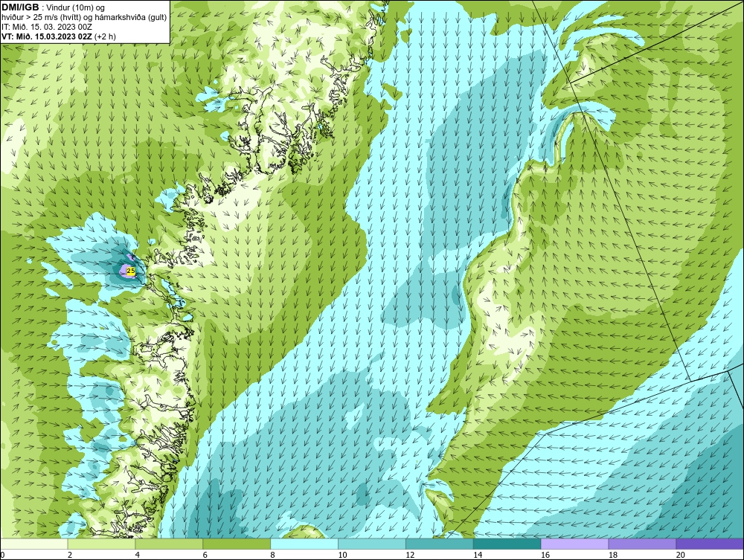Select the 14–16 m/s legend color
Screen dimensions: 744x560
(507, 544)
